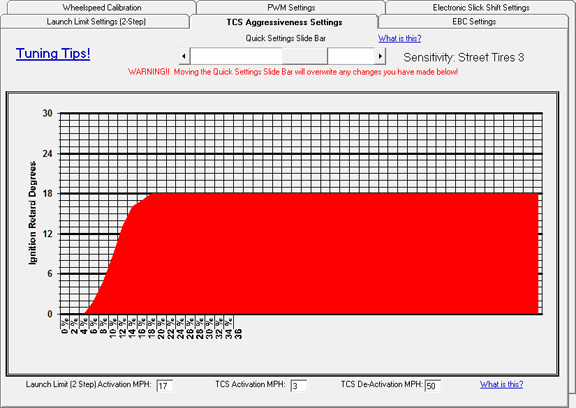Click the TCS De-Activation MPH input field
The height and width of the screenshot is (408, 576).
click(x=433, y=386)
